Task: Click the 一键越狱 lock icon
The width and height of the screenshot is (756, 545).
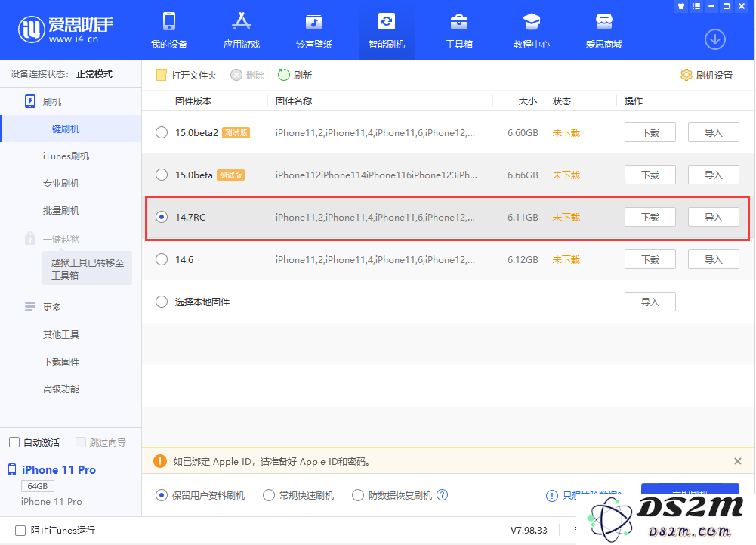Action: [30, 238]
